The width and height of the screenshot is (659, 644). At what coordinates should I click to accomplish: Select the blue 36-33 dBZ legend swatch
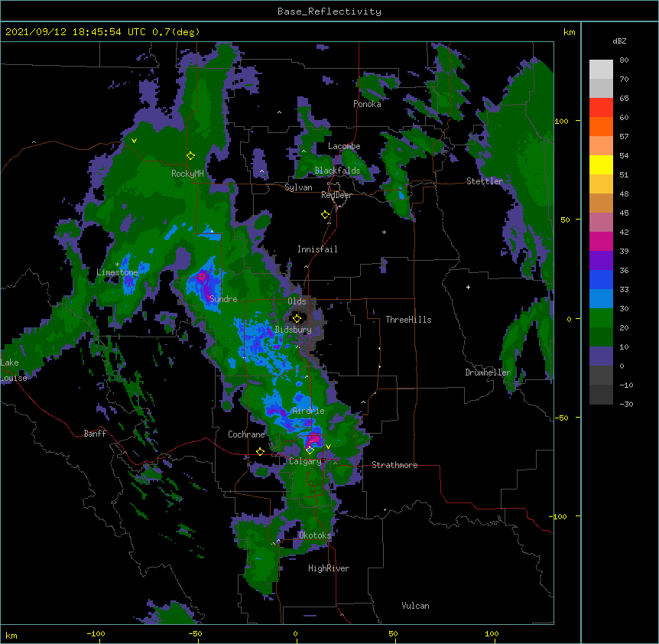pyautogui.click(x=601, y=280)
